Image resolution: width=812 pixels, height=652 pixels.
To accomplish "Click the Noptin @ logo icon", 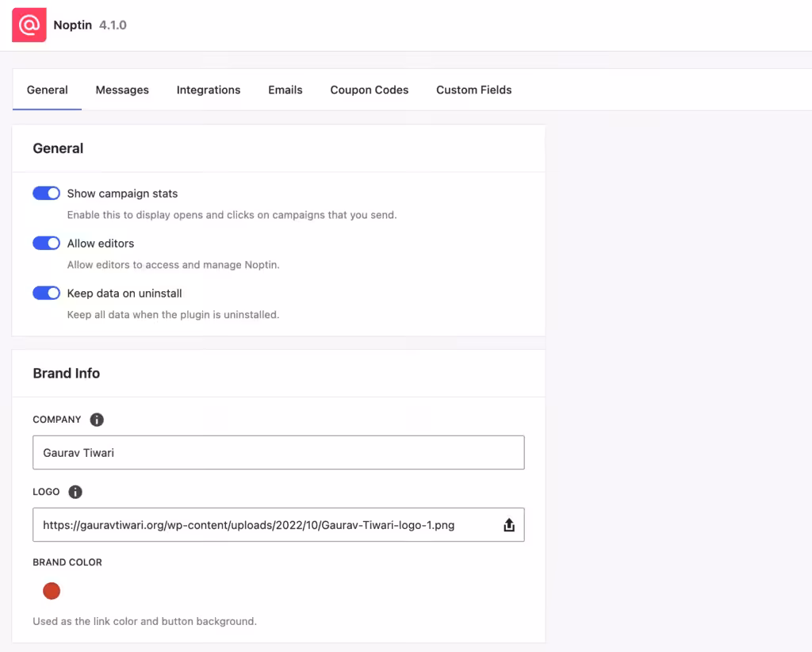I will click(x=29, y=25).
